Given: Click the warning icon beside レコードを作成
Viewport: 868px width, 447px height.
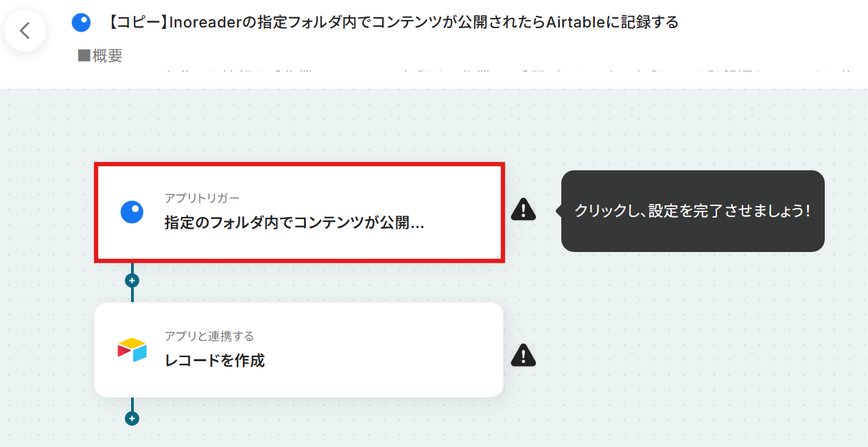Looking at the screenshot, I should click(524, 354).
